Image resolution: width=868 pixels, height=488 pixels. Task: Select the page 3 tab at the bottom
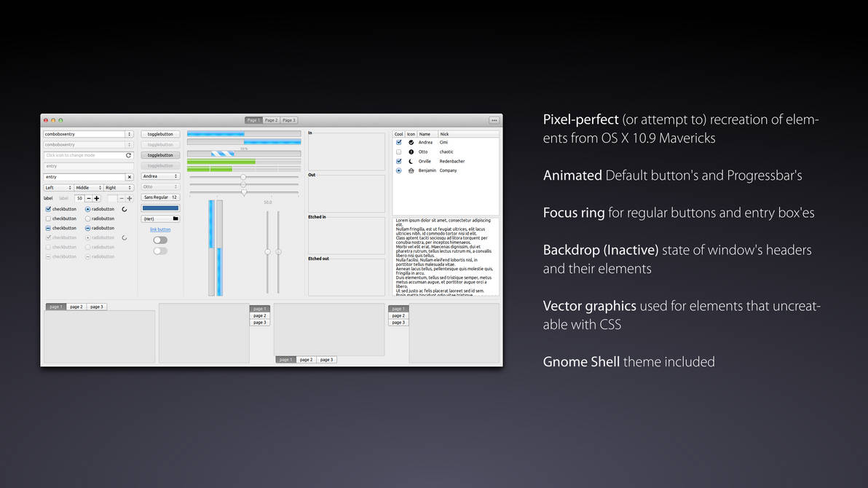96,307
